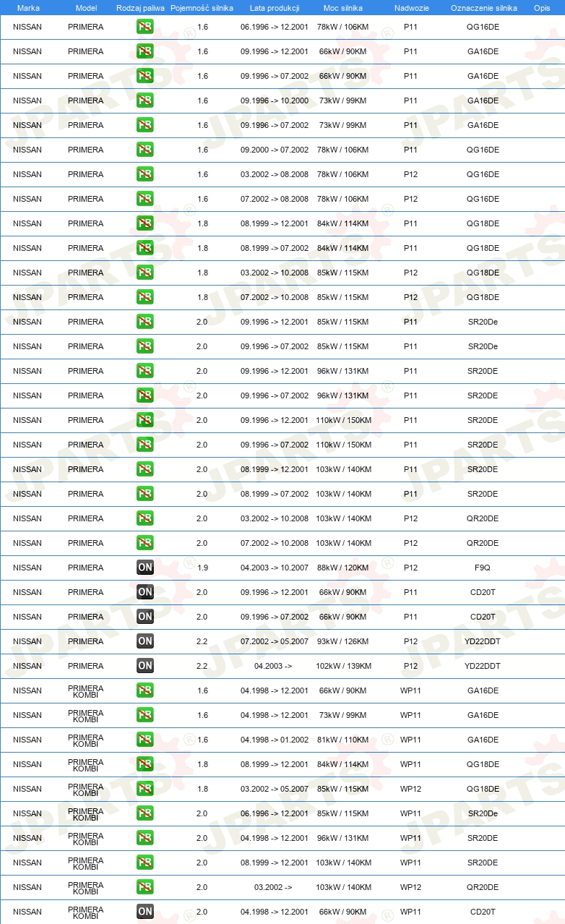Select the 93kW / 126KM power cell
565x924 pixels.
[343, 641]
